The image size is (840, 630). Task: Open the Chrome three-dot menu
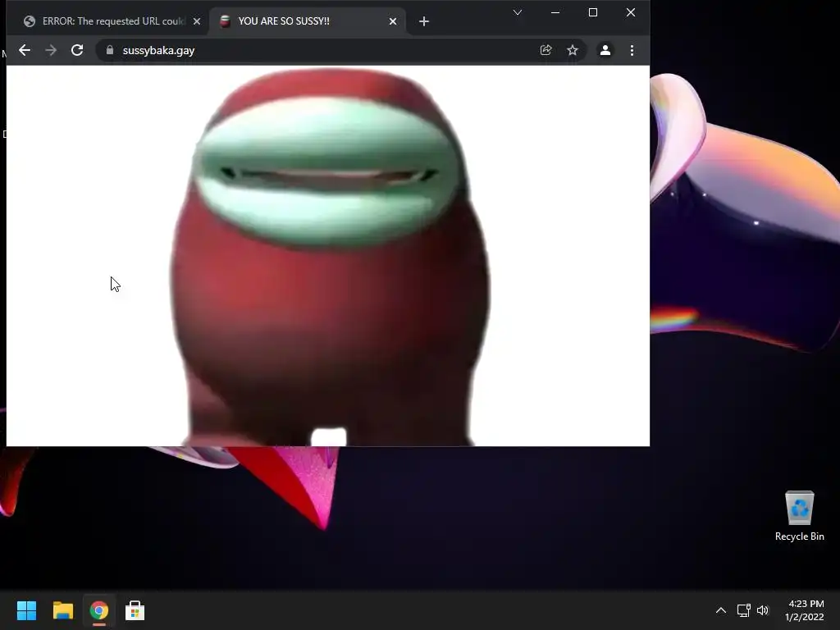click(x=632, y=50)
